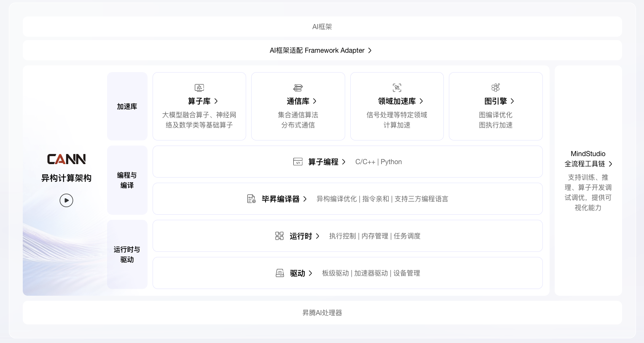
Task: Select the 加速库 category tab
Action: tap(127, 106)
